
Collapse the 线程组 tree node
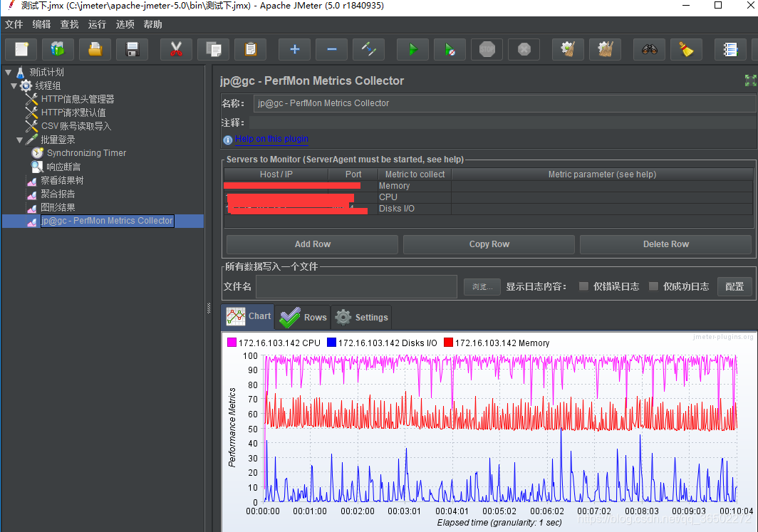coord(14,86)
